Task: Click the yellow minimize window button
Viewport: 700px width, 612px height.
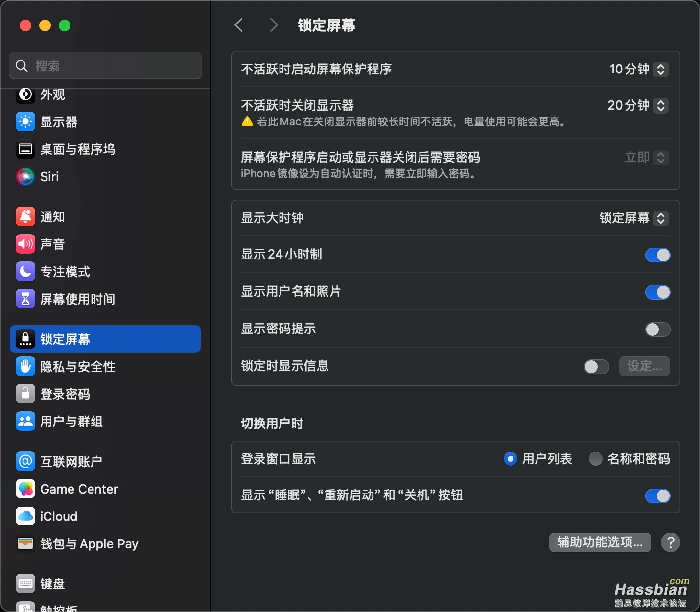Action: point(45,25)
